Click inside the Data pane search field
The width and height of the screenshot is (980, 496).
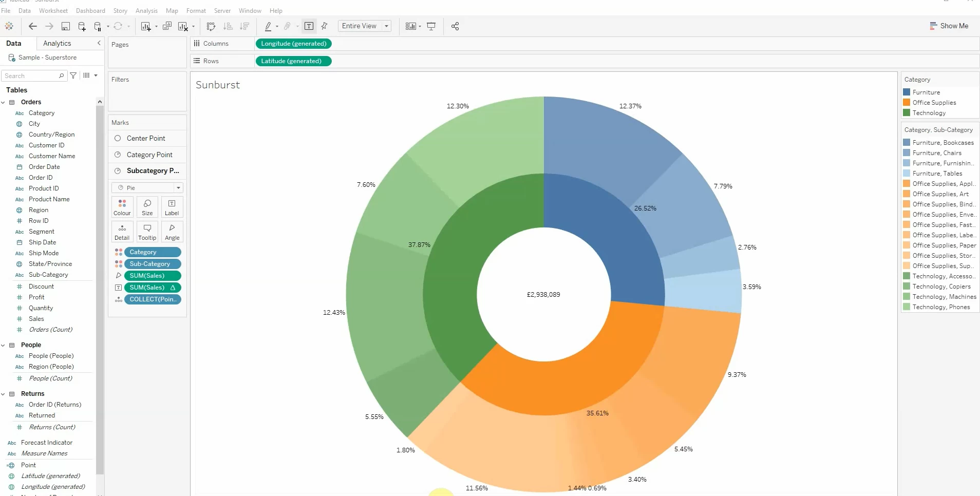pyautogui.click(x=31, y=75)
